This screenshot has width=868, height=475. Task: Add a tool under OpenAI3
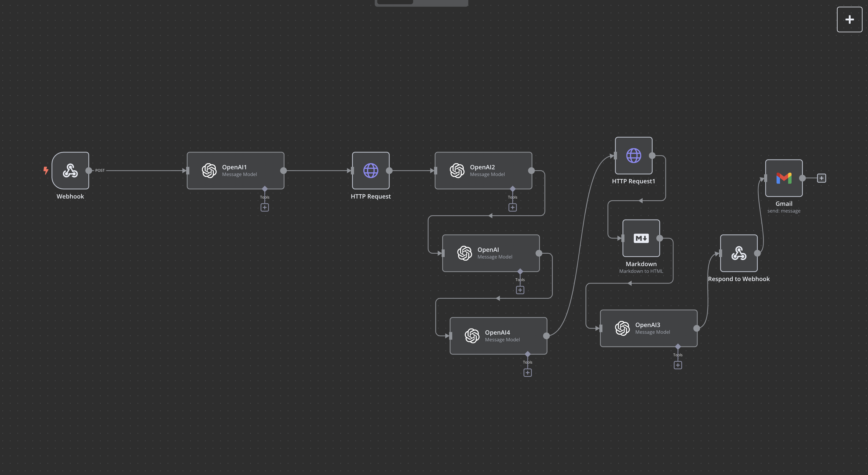click(678, 365)
